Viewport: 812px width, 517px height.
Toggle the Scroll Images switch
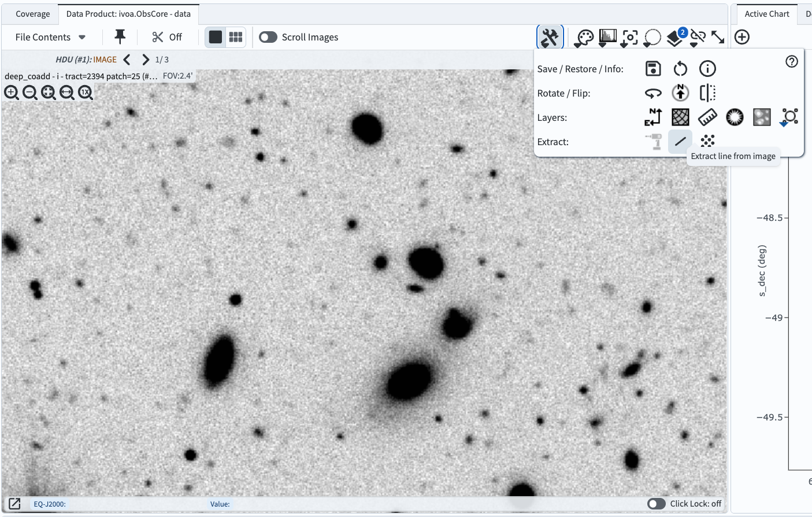click(x=268, y=37)
